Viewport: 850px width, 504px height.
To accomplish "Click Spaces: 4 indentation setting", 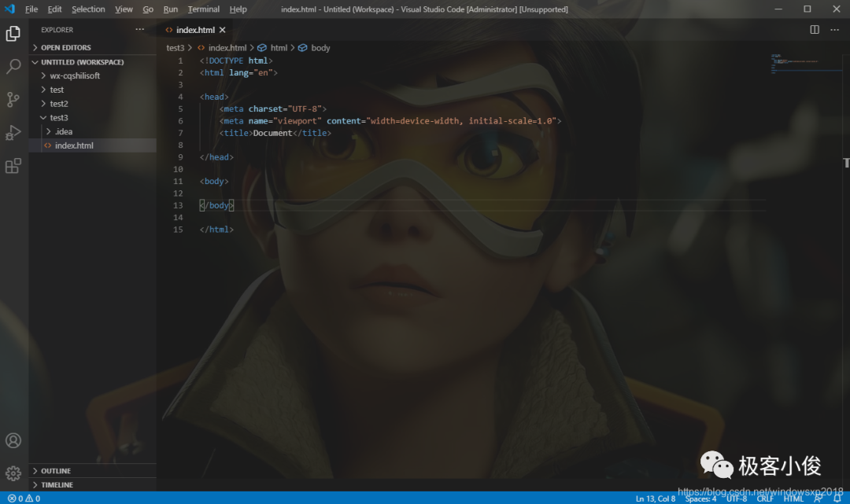I will tap(700, 498).
